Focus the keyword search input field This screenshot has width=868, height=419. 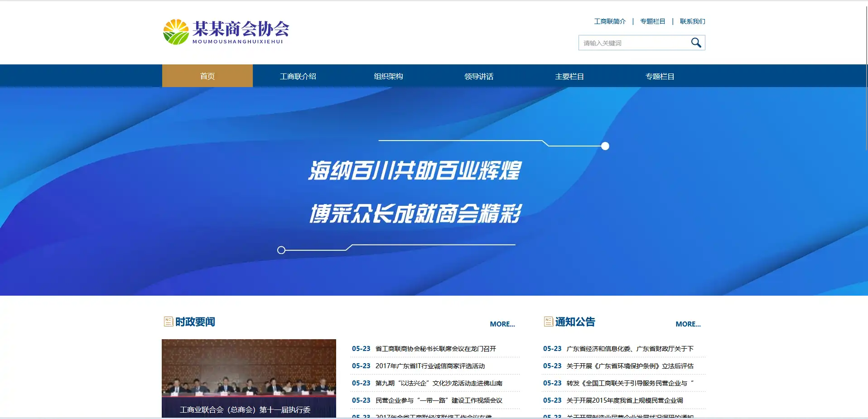coord(633,43)
